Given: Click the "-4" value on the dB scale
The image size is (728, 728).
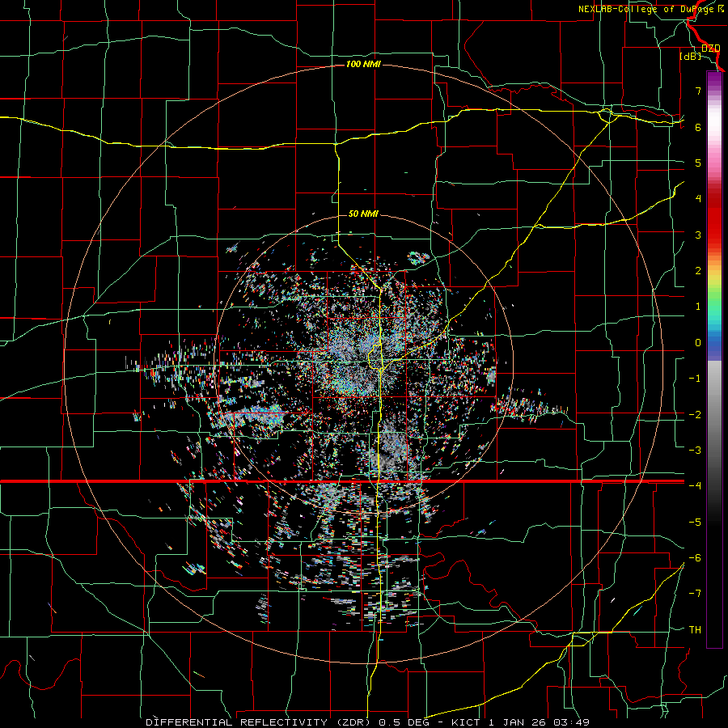Looking at the screenshot, I should 695,486.
